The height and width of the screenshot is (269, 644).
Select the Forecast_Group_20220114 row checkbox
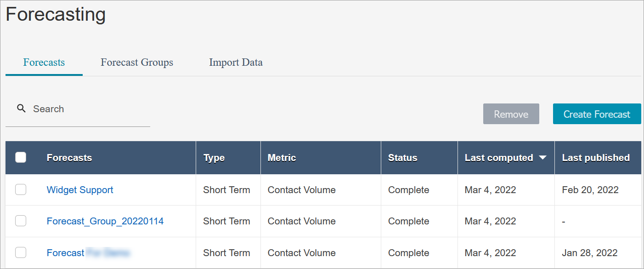coord(21,221)
